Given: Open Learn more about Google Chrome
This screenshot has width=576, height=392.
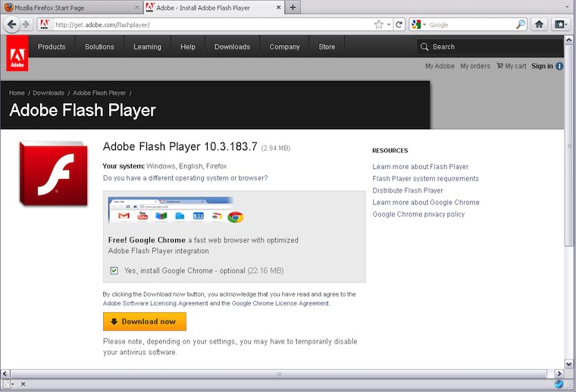Looking at the screenshot, I should pos(426,202).
